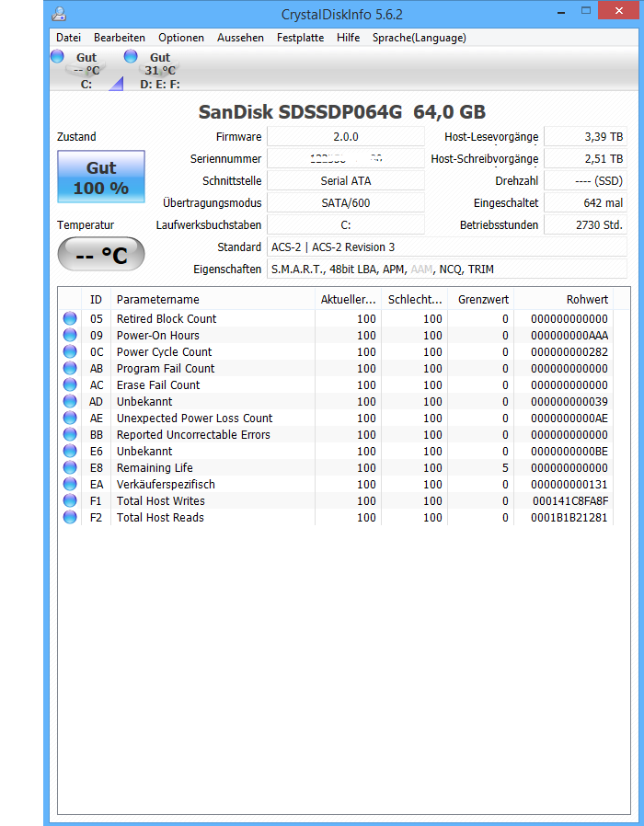
Task: Click the -- °C temperature button
Action: (x=101, y=255)
